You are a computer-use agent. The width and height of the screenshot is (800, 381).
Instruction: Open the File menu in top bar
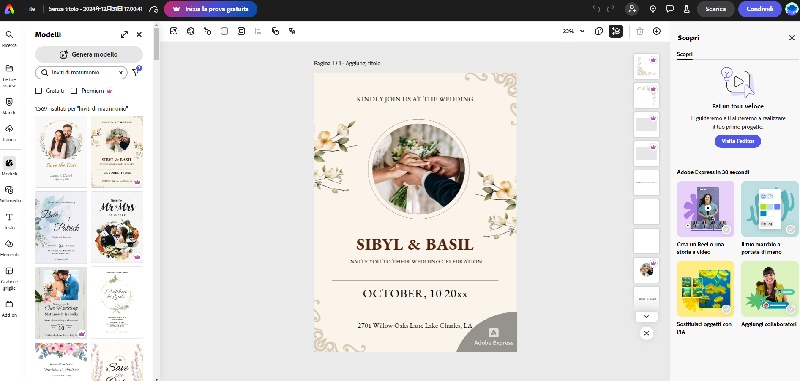pyautogui.click(x=32, y=9)
